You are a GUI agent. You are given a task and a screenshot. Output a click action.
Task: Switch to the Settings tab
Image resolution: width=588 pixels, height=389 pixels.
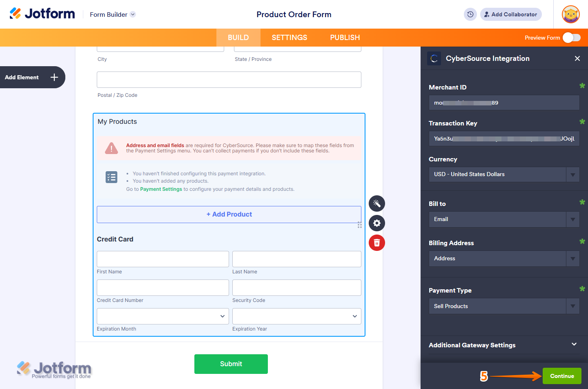tap(289, 37)
